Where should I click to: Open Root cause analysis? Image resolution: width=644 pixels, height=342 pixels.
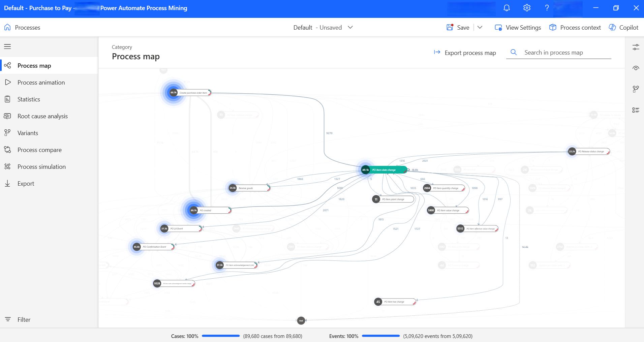click(x=42, y=116)
